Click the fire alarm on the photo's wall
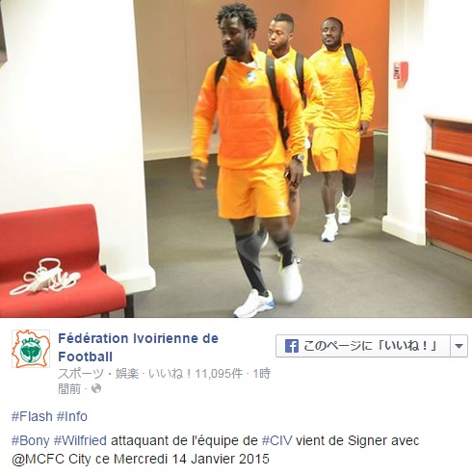472x476 pixels. pos(401,74)
